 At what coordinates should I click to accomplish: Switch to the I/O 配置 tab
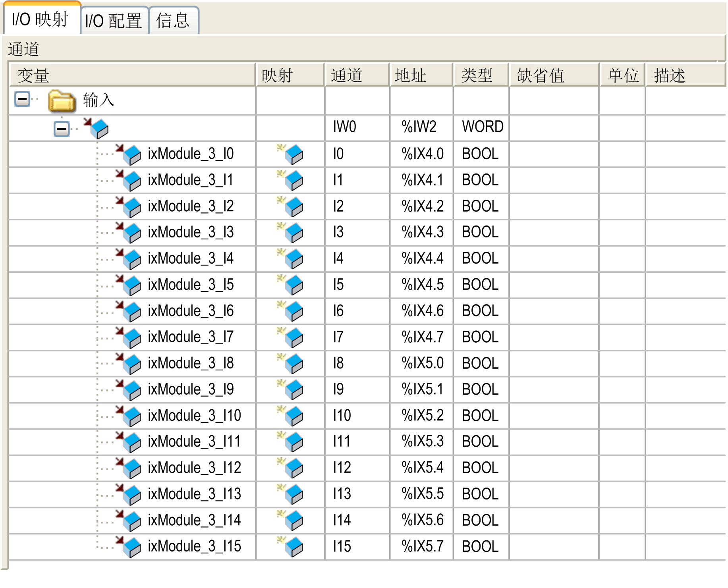(114, 21)
